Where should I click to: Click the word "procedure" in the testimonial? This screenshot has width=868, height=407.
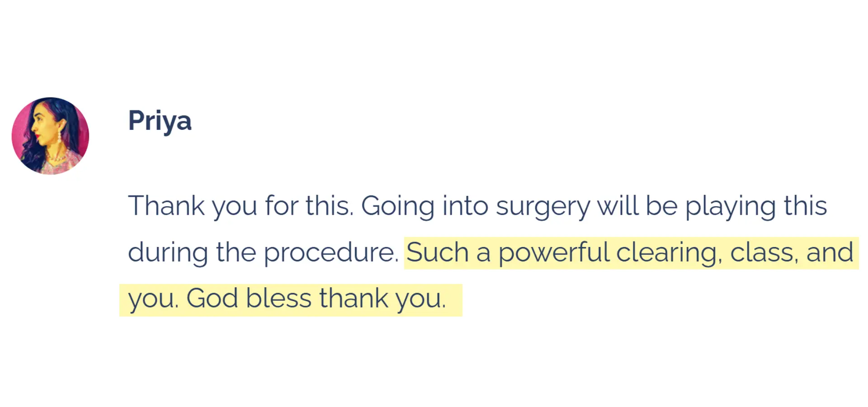[330, 252]
